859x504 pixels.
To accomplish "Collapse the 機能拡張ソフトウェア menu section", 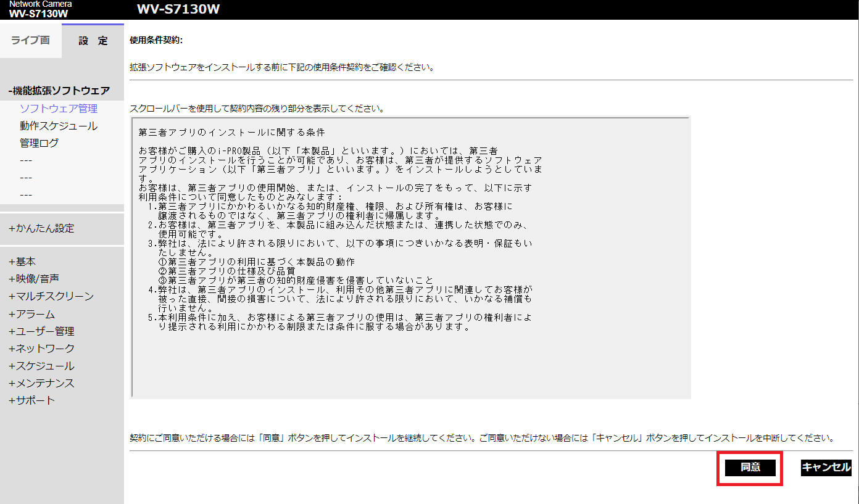I will 59,91.
